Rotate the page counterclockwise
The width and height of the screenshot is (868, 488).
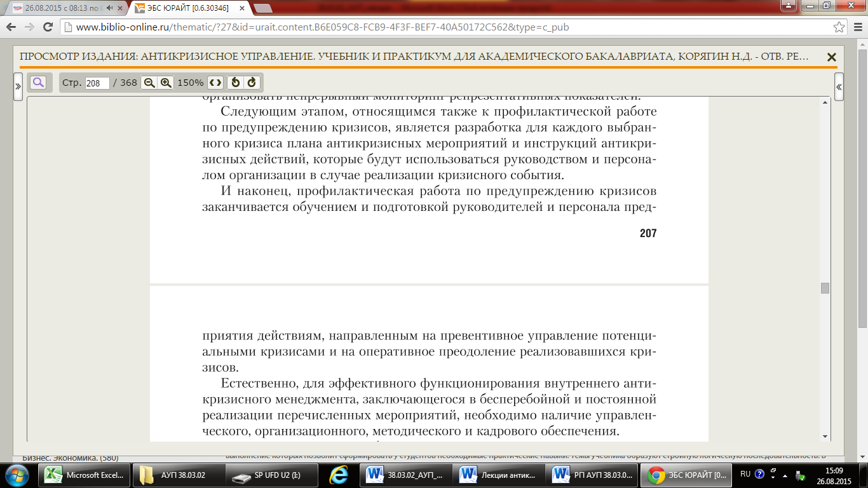[235, 83]
